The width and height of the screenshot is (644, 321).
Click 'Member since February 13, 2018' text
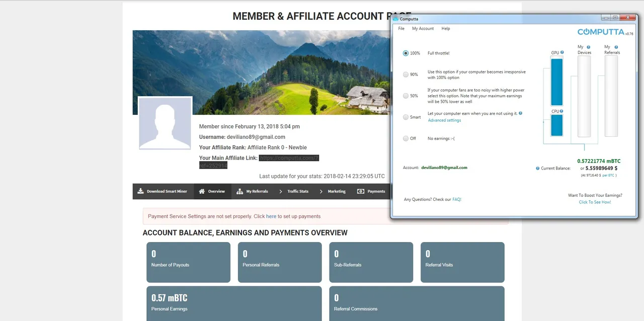tap(249, 126)
